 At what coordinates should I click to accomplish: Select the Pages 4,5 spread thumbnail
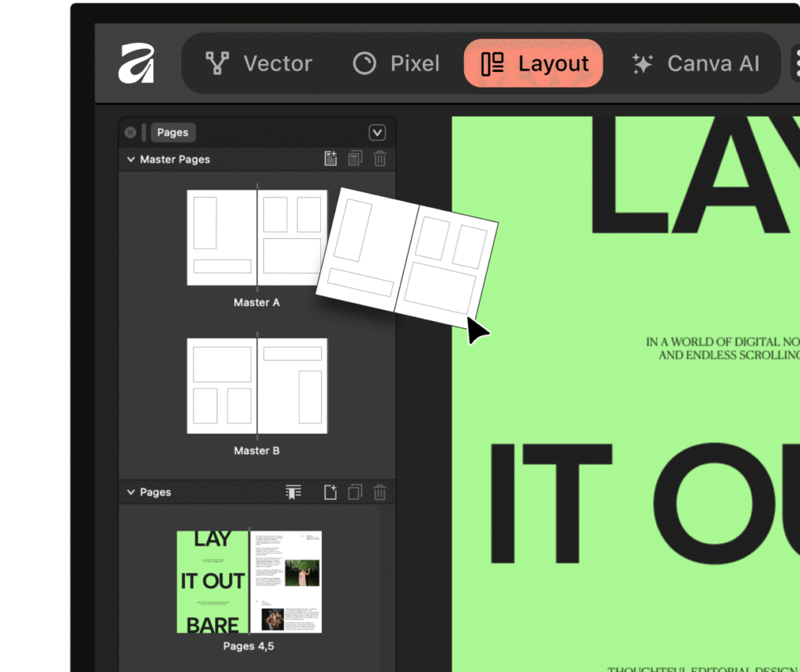tap(248, 582)
